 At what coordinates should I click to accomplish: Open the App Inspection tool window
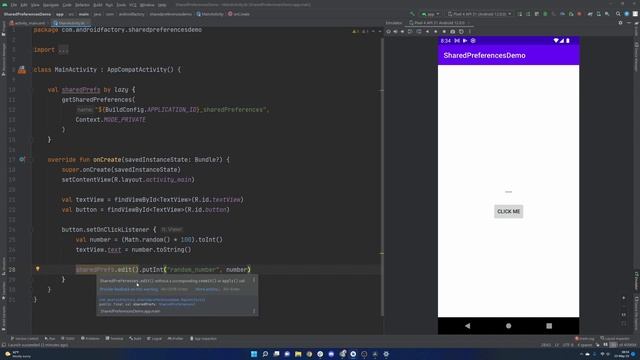(203, 339)
